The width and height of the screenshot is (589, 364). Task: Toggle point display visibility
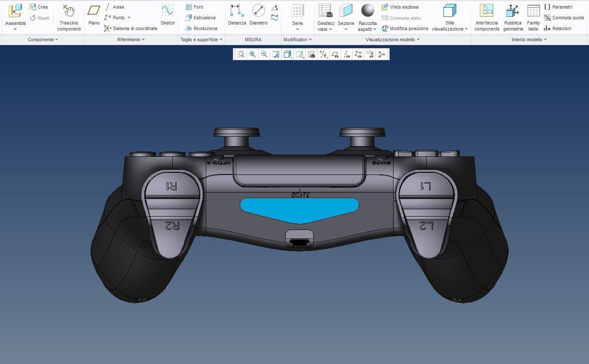coord(358,54)
